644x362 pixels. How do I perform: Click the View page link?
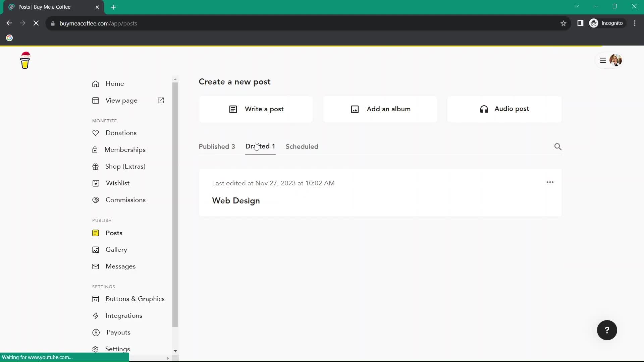122,101
